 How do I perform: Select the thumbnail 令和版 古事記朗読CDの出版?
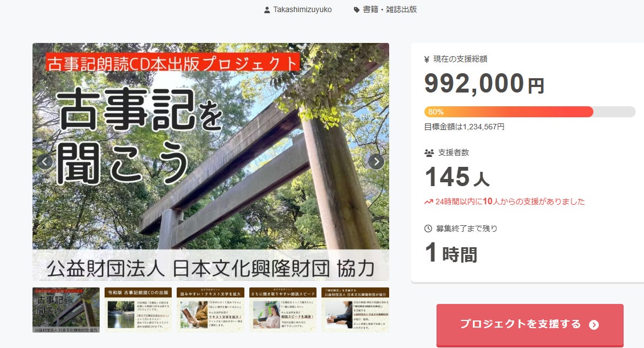click(x=138, y=310)
